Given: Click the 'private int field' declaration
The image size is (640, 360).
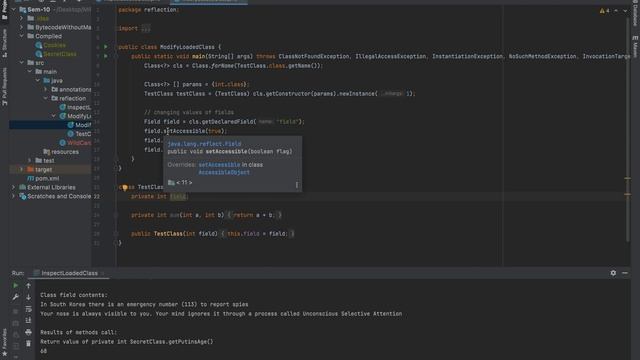Looking at the screenshot, I should [x=159, y=196].
